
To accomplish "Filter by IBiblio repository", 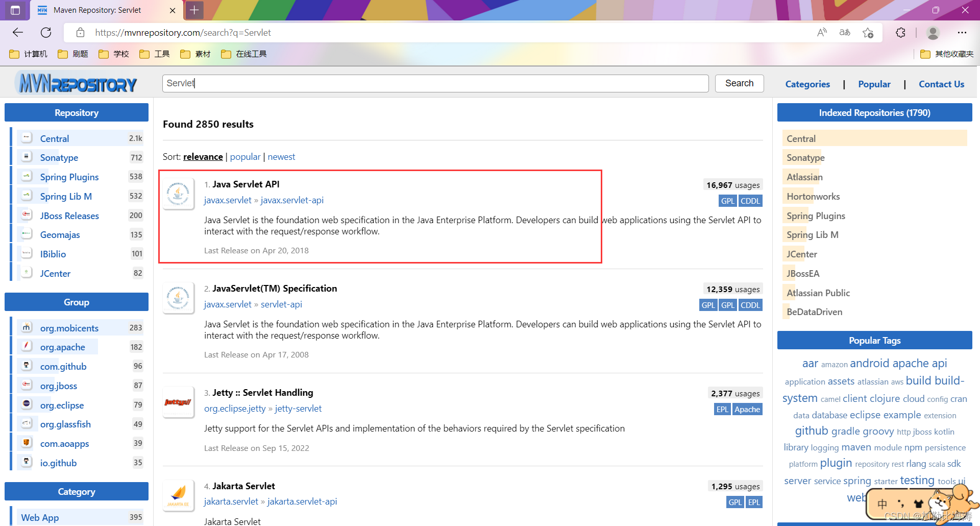I will (x=53, y=254).
